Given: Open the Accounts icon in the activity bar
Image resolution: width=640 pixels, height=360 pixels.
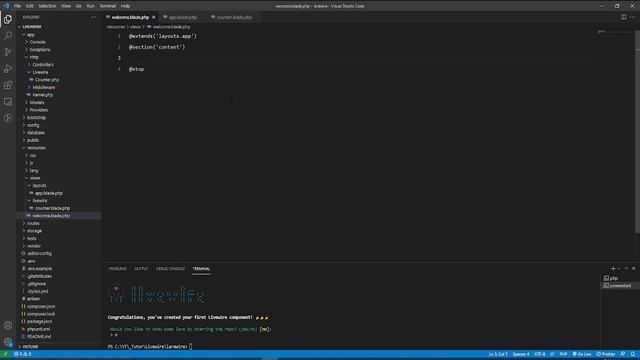Looking at the screenshot, I should click(x=8, y=325).
